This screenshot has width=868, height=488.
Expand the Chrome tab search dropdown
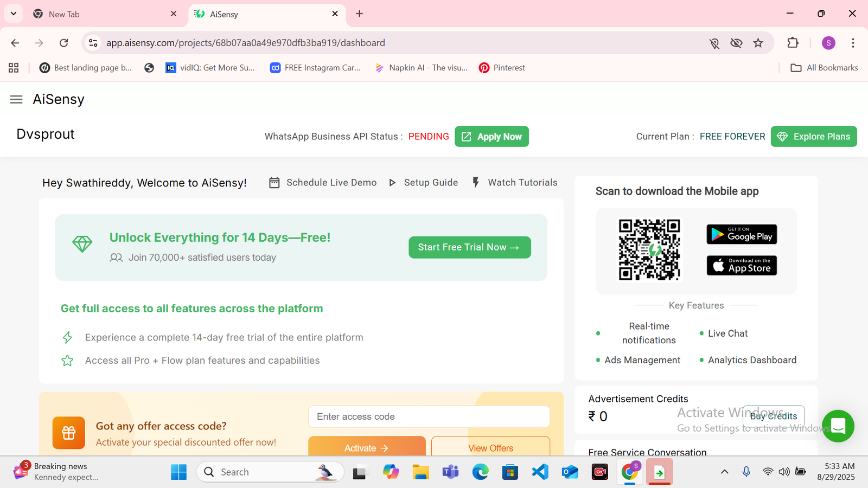click(14, 14)
